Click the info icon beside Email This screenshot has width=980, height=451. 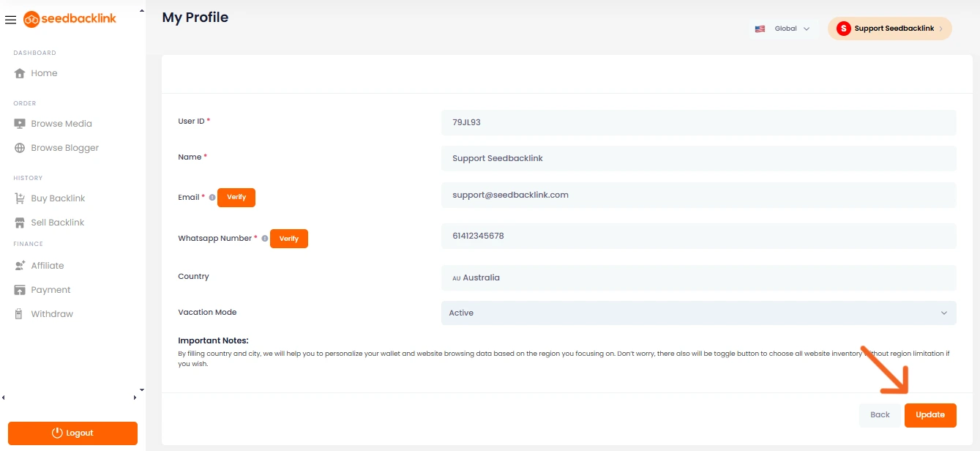(x=212, y=198)
